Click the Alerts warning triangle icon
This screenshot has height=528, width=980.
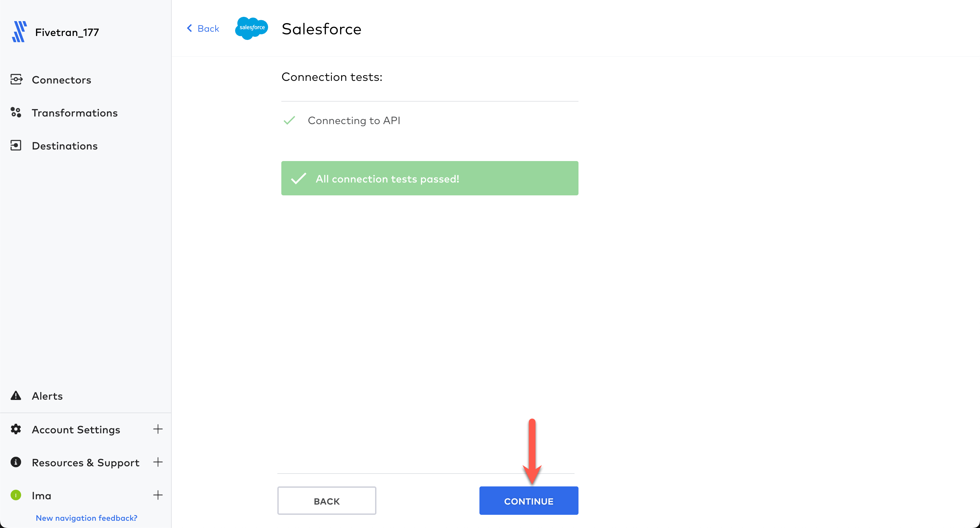pyautogui.click(x=16, y=396)
